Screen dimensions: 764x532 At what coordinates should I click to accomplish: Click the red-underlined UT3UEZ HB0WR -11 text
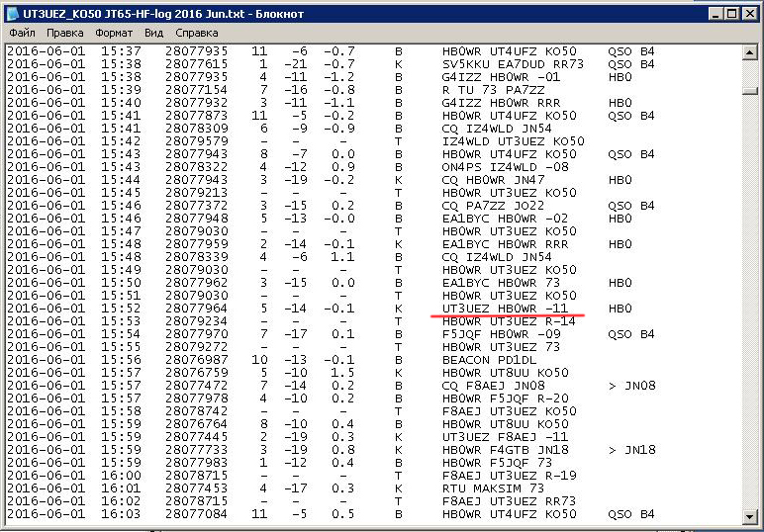pyautogui.click(x=506, y=309)
